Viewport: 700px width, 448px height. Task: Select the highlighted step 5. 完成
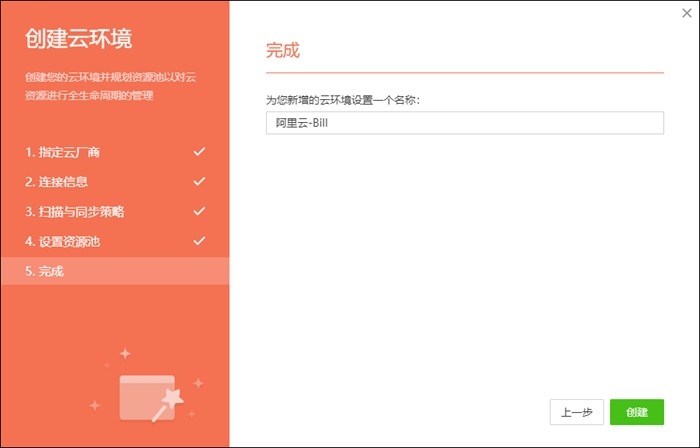click(44, 271)
